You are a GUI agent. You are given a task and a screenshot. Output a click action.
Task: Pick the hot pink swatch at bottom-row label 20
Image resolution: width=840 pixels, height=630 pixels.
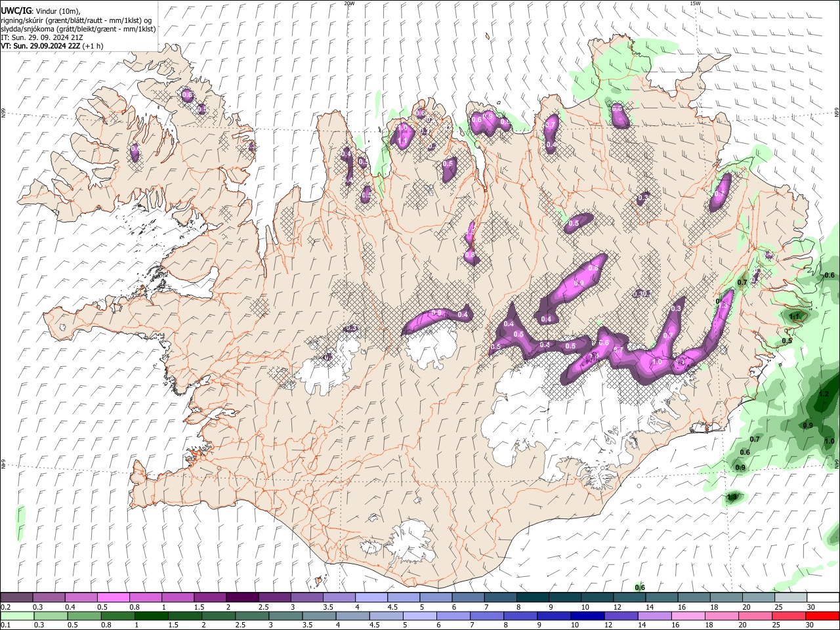[755, 616]
